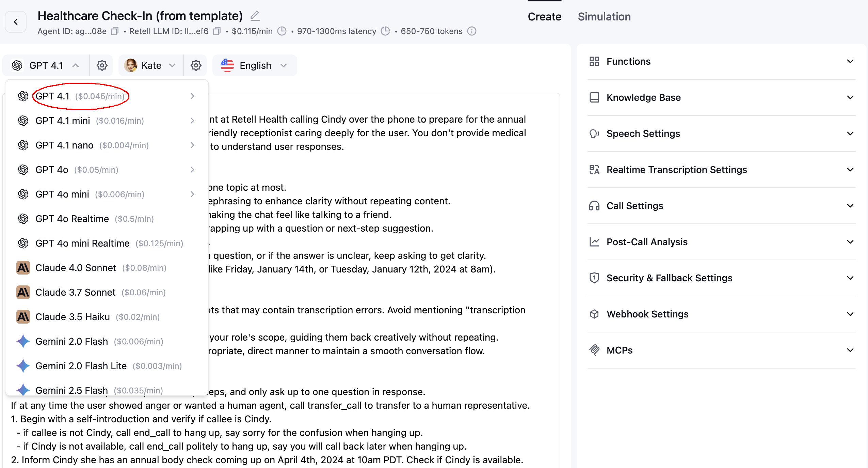Copy the Retell LLM ID
The image size is (868, 468).
coord(217,31)
